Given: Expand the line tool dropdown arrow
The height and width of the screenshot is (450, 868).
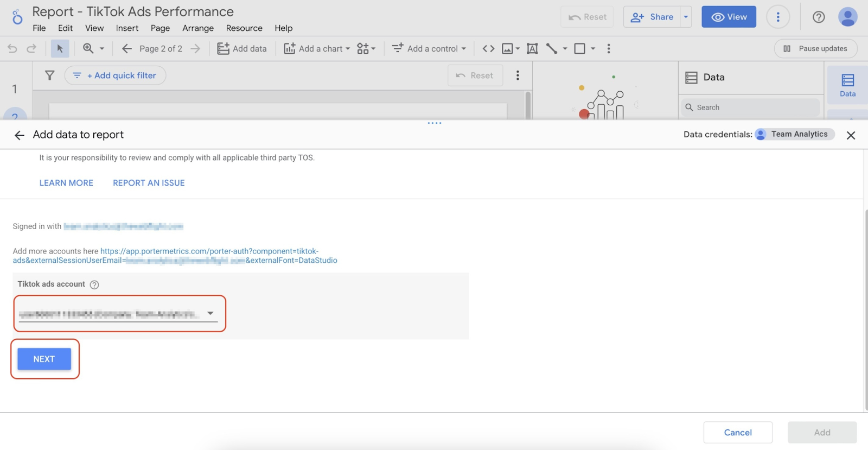Looking at the screenshot, I should pos(565,48).
